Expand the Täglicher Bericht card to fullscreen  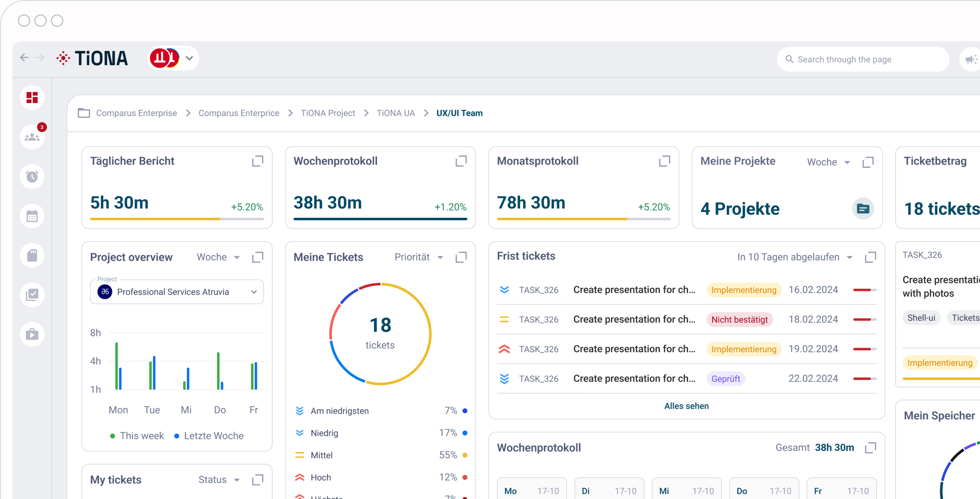[258, 161]
